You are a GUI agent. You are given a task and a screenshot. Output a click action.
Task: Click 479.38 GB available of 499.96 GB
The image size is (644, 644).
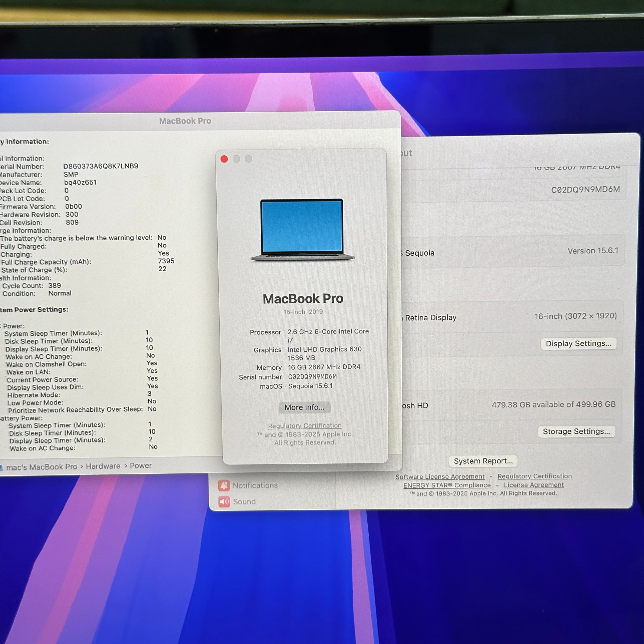(x=554, y=404)
